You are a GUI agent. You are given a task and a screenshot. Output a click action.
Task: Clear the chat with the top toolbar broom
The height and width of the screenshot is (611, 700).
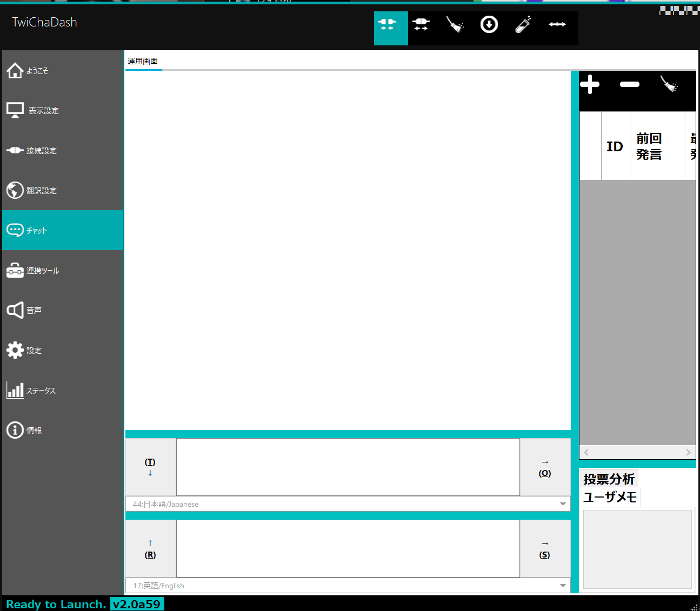[x=455, y=24]
